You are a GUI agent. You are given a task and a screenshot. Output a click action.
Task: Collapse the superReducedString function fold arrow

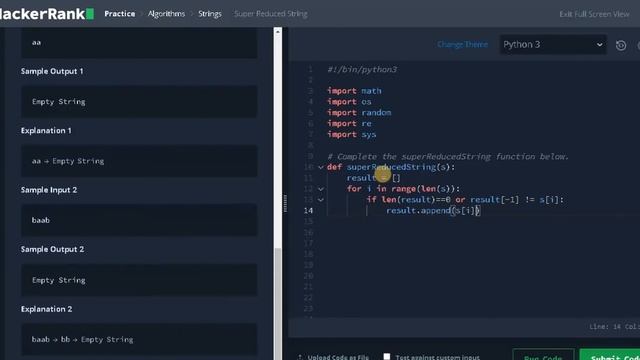[x=321, y=167]
